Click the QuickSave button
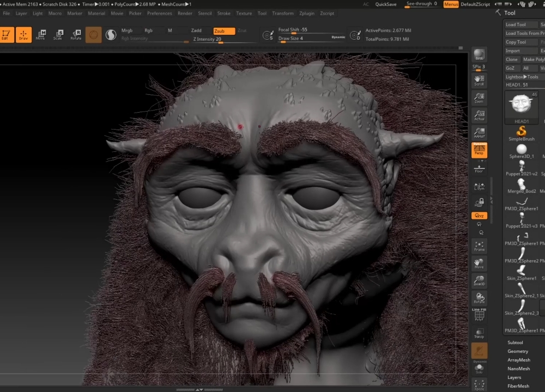Screen dimensions: 545x392 386,4
